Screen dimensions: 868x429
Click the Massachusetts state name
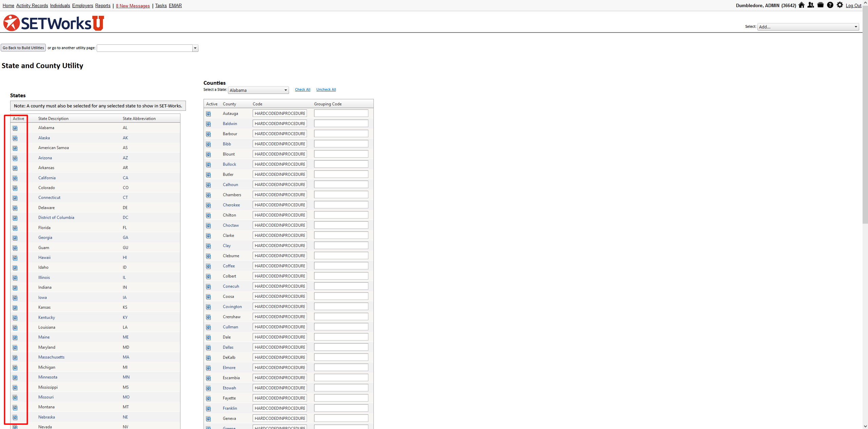tap(51, 357)
